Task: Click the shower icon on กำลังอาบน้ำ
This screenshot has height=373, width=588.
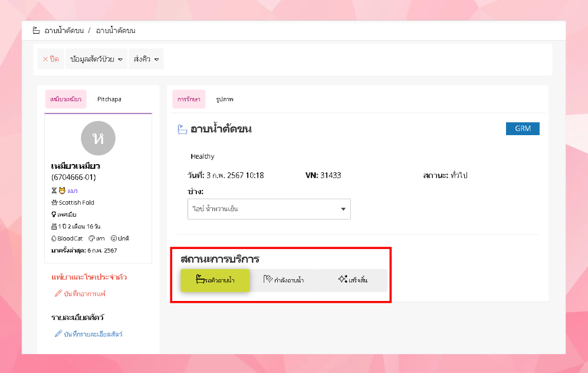Action: click(x=268, y=279)
